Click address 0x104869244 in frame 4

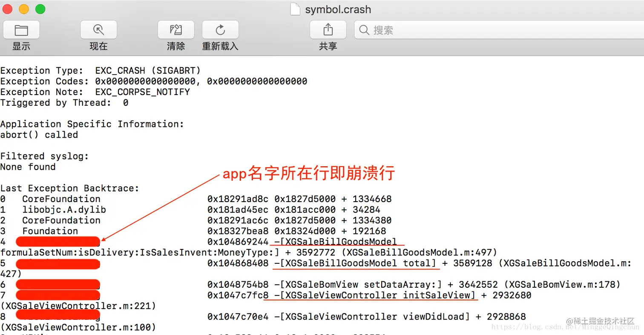(x=238, y=242)
